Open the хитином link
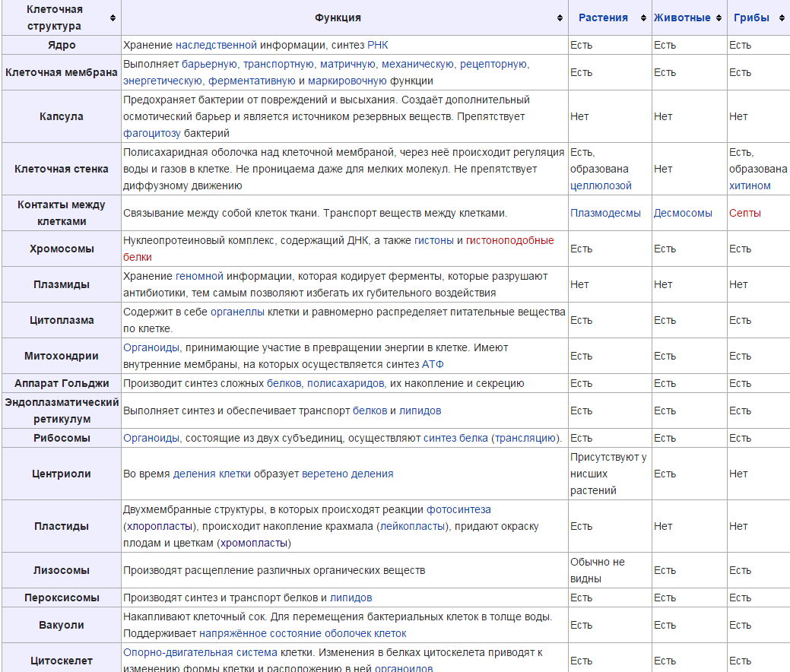This screenshot has height=672, width=790. 750,185
